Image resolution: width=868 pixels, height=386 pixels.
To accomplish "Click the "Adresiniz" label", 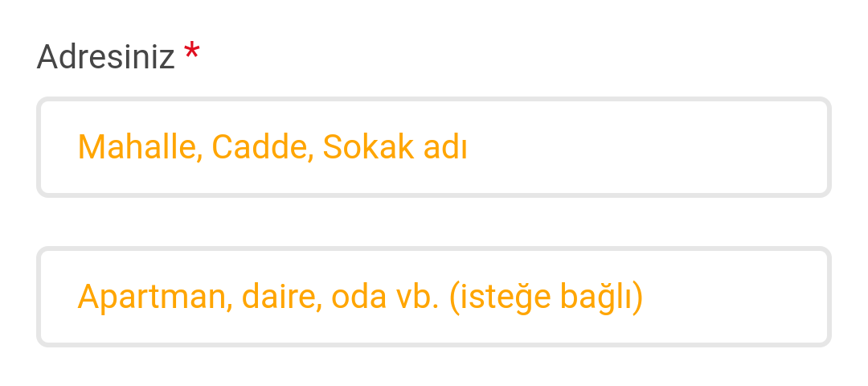I will 105,57.
